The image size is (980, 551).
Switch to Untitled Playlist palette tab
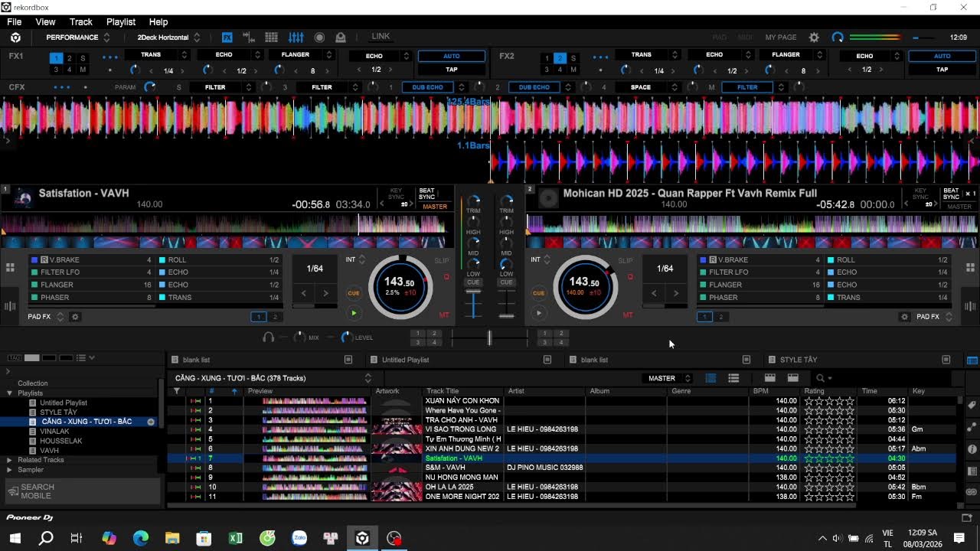tap(406, 360)
